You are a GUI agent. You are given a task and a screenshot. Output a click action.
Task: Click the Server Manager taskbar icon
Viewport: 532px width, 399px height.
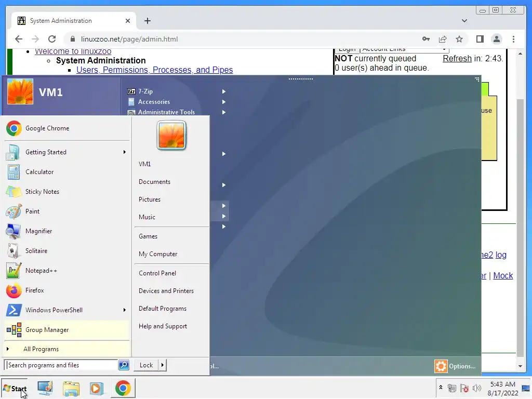[x=45, y=388]
